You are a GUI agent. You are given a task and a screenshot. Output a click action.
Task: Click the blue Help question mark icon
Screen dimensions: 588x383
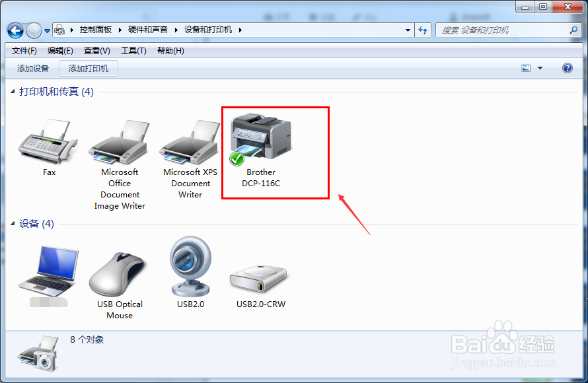point(567,67)
